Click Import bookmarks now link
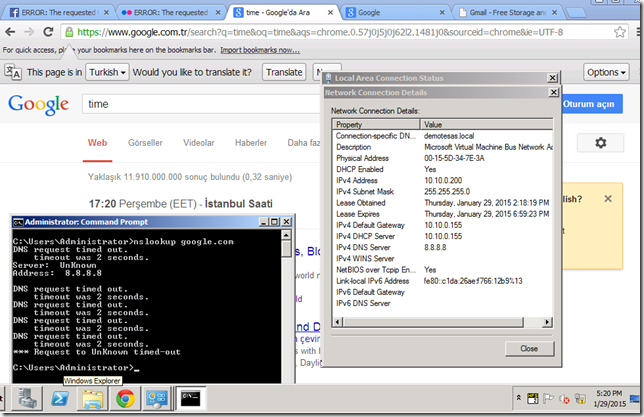The width and height of the screenshot is (644, 417). 260,50
